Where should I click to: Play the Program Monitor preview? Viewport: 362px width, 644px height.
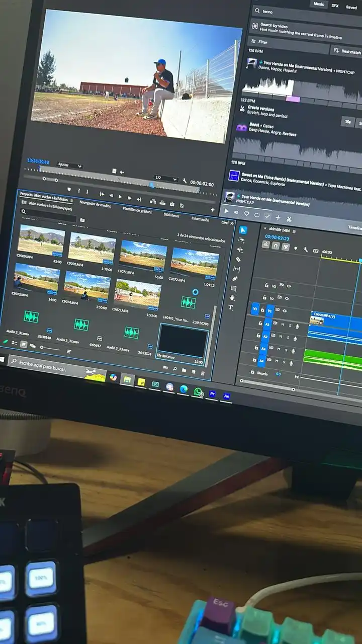120,197
